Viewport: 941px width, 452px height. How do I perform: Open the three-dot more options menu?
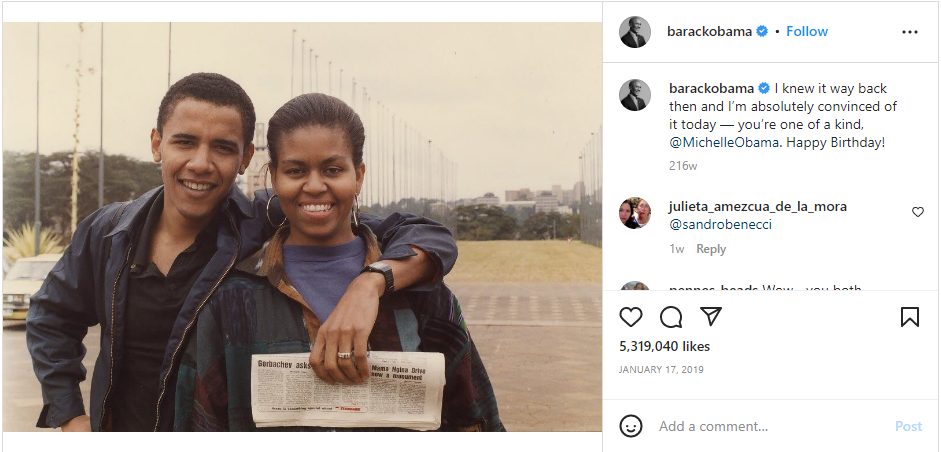coord(910,32)
